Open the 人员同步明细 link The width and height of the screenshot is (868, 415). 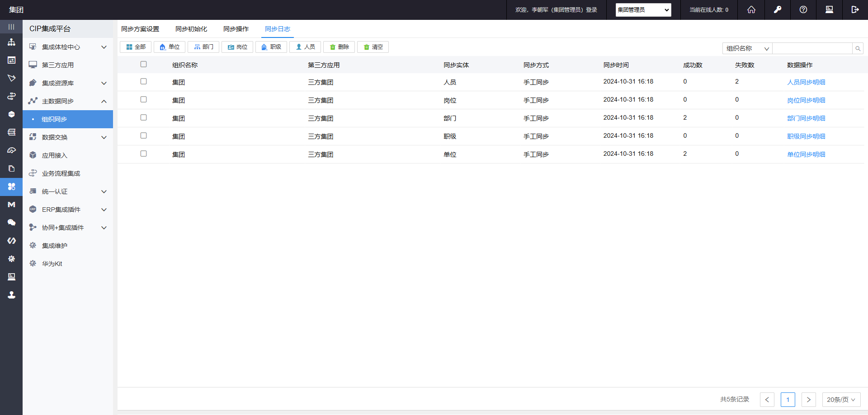point(806,82)
